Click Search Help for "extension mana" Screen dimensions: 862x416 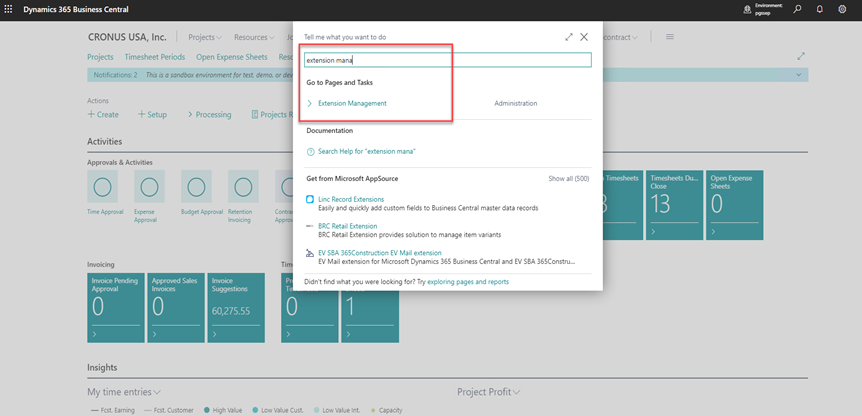[367, 151]
